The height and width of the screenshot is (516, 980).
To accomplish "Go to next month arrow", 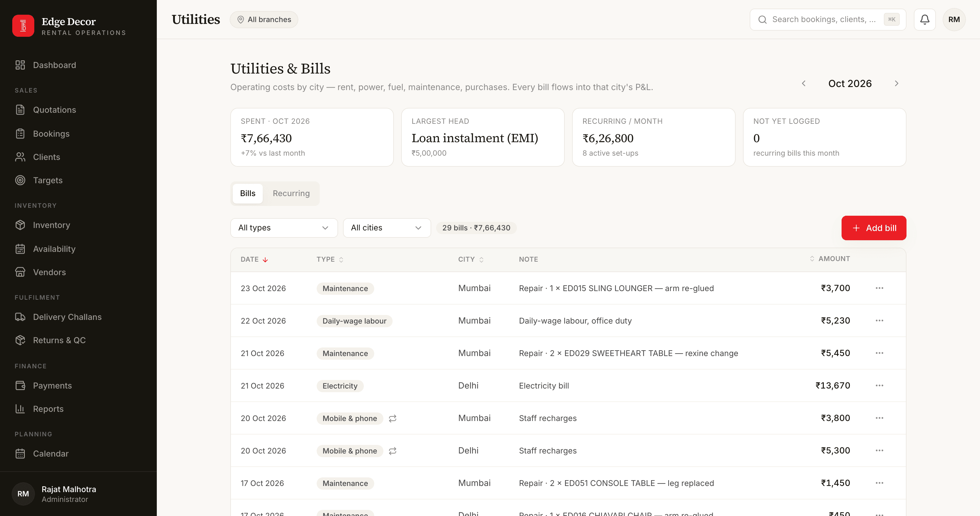I will (x=896, y=83).
